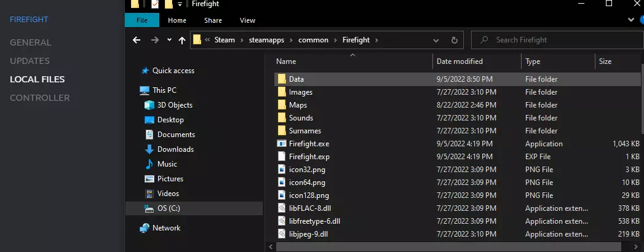
Task: Click the Search Firefight box
Action: click(x=557, y=40)
